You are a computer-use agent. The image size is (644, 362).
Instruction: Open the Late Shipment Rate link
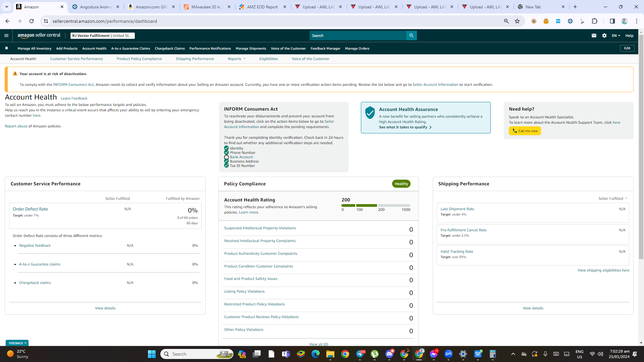click(457, 209)
